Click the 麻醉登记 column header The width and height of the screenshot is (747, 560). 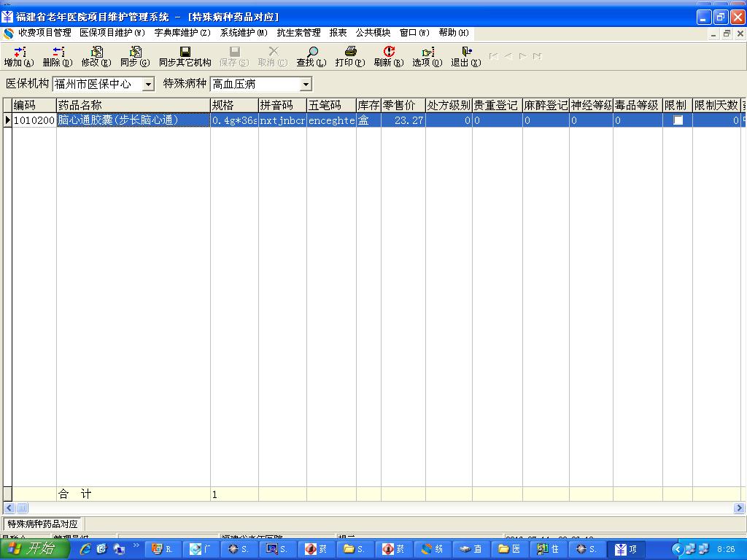coord(546,105)
